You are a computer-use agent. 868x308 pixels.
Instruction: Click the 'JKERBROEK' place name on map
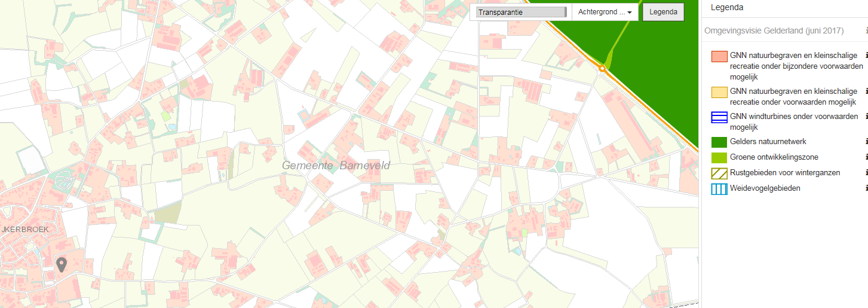point(24,229)
